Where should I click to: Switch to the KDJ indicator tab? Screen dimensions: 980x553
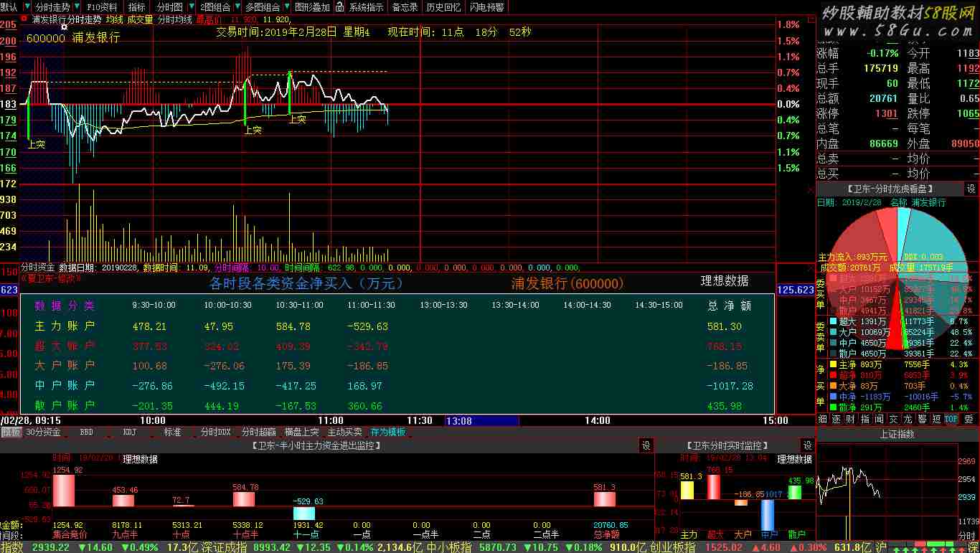[x=130, y=432]
